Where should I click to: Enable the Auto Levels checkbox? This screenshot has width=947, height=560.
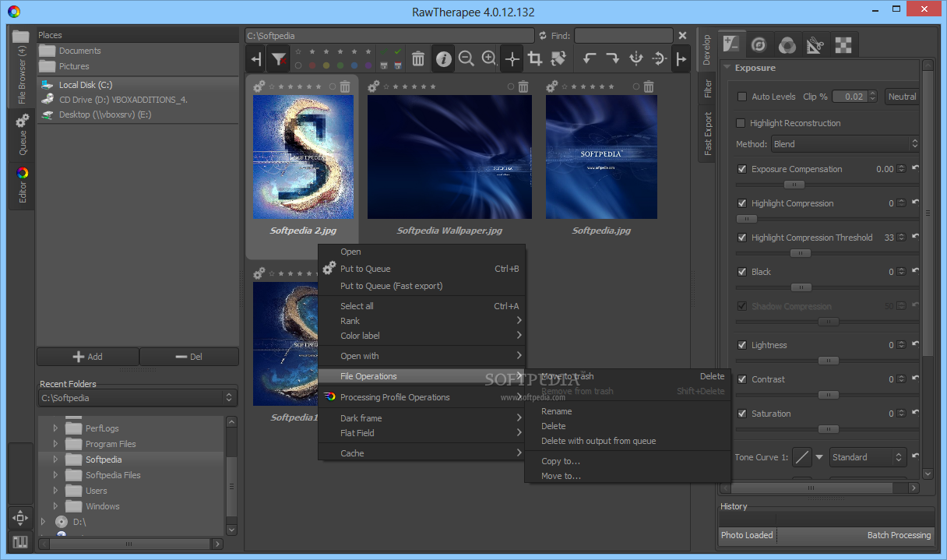coord(741,97)
